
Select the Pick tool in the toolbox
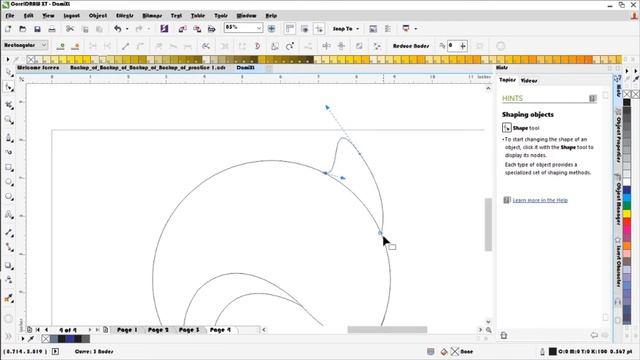coord(9,72)
